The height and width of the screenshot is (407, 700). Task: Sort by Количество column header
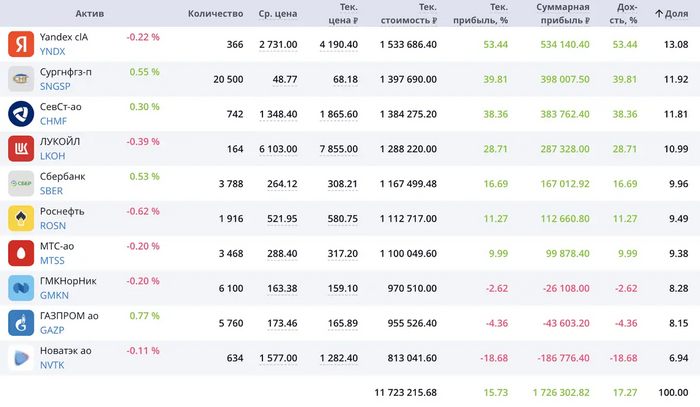pyautogui.click(x=215, y=13)
